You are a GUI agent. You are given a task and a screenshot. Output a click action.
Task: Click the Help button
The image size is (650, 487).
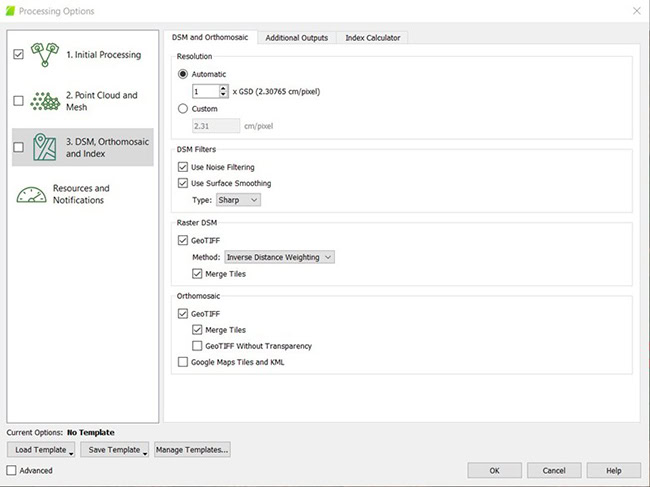tap(614, 470)
